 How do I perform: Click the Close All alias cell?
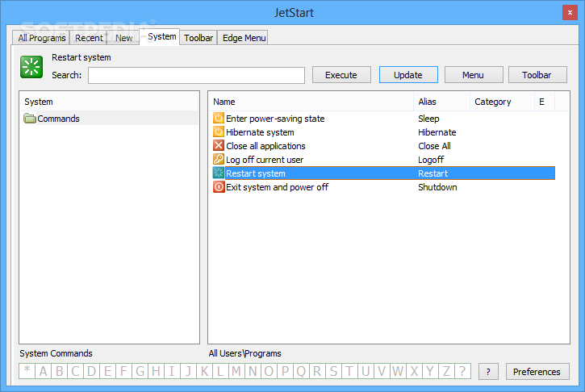[x=434, y=146]
